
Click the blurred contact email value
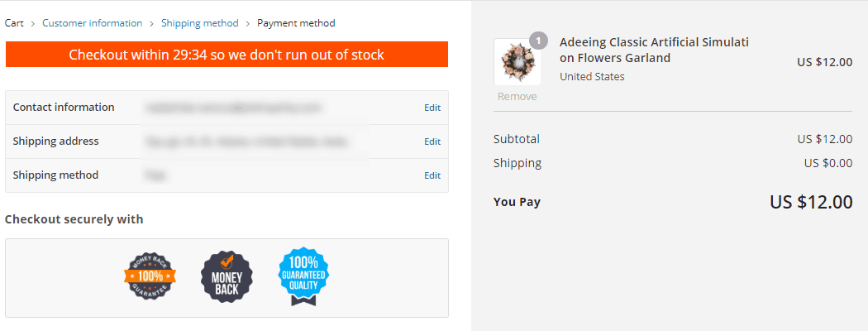click(231, 108)
